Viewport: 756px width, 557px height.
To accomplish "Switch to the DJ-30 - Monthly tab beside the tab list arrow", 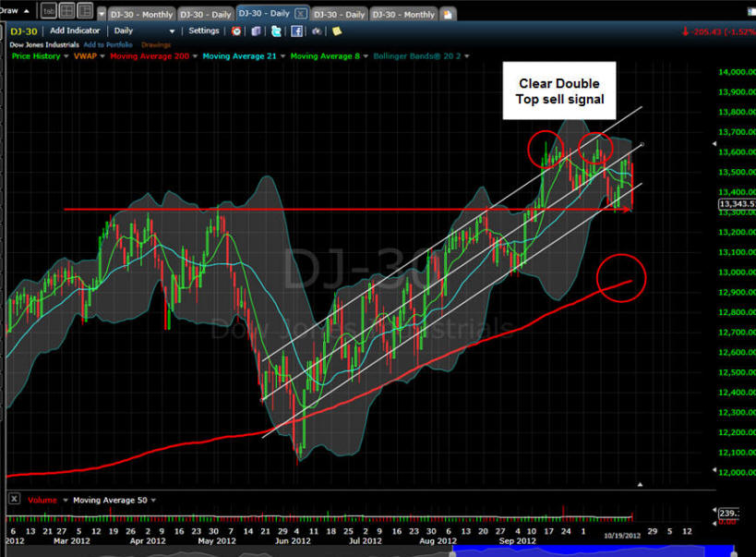I will [x=141, y=15].
